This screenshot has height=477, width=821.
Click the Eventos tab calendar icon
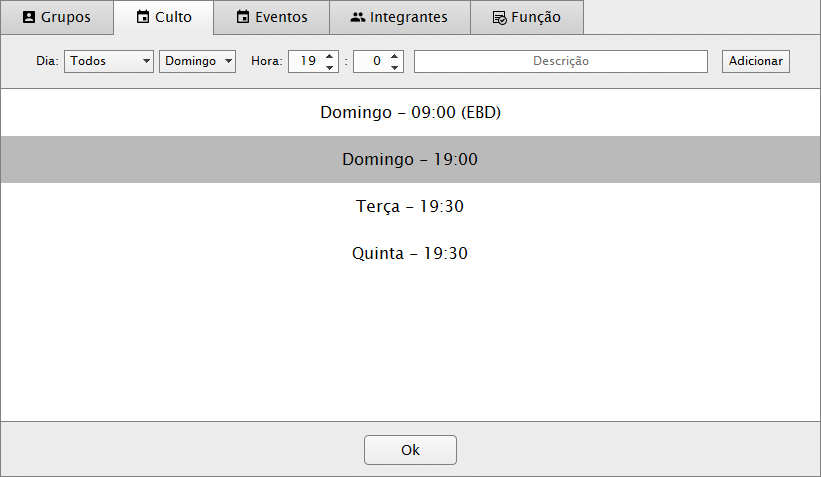pyautogui.click(x=243, y=17)
